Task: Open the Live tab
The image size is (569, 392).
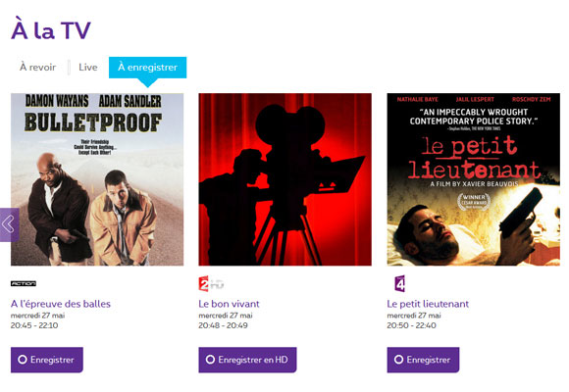Action: point(88,67)
